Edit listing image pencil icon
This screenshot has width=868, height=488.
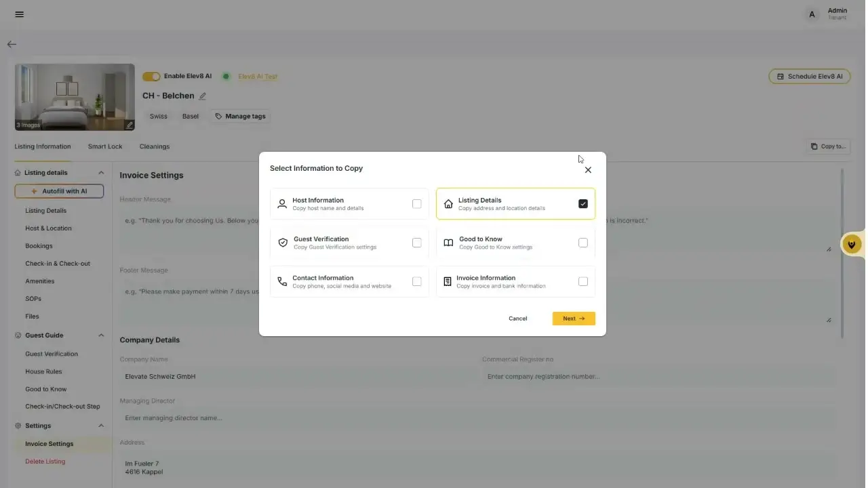point(129,125)
